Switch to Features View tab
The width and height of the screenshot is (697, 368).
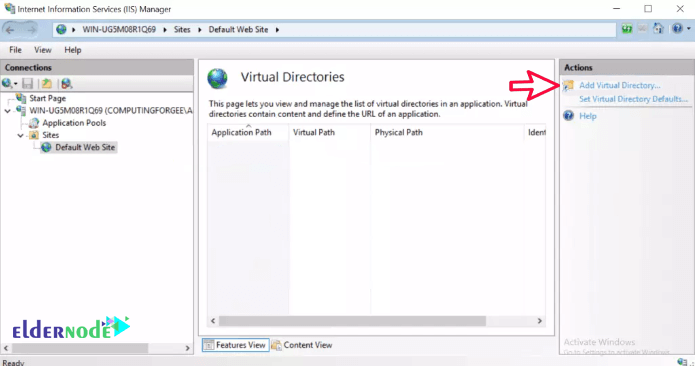coord(236,345)
